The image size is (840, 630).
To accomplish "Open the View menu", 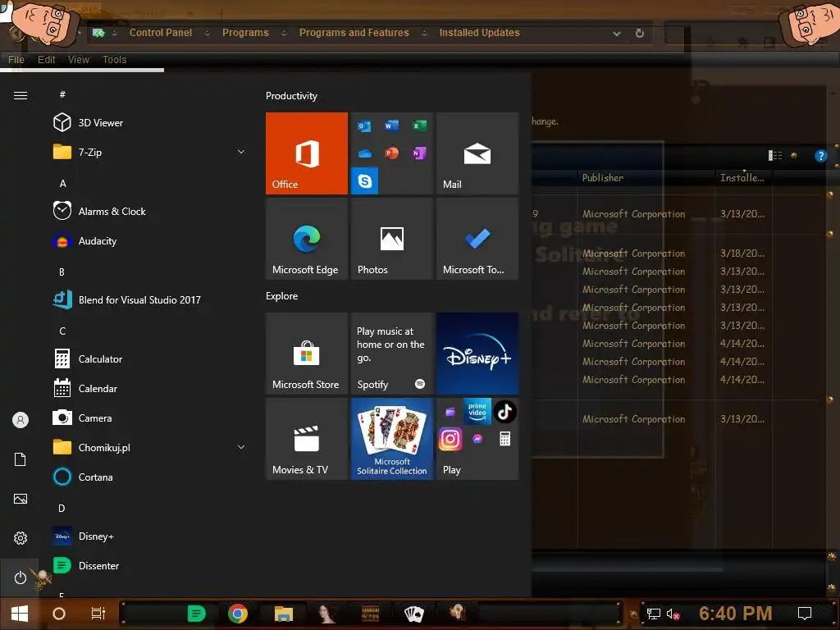I will pos(79,59).
